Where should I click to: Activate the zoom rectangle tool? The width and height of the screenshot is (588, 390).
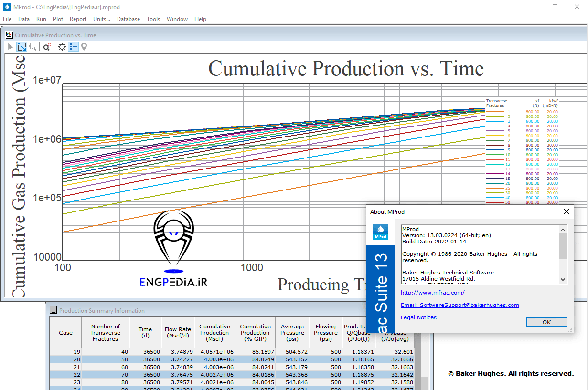coord(22,47)
